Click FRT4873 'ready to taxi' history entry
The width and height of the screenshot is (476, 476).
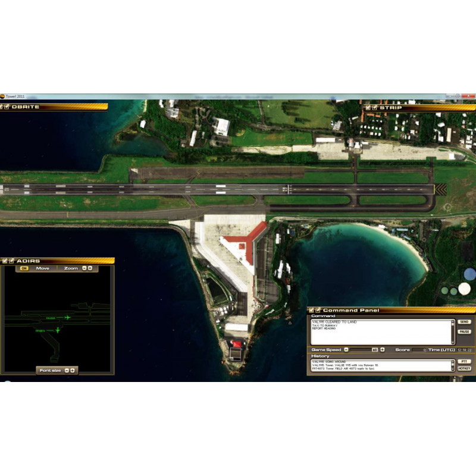343,368
